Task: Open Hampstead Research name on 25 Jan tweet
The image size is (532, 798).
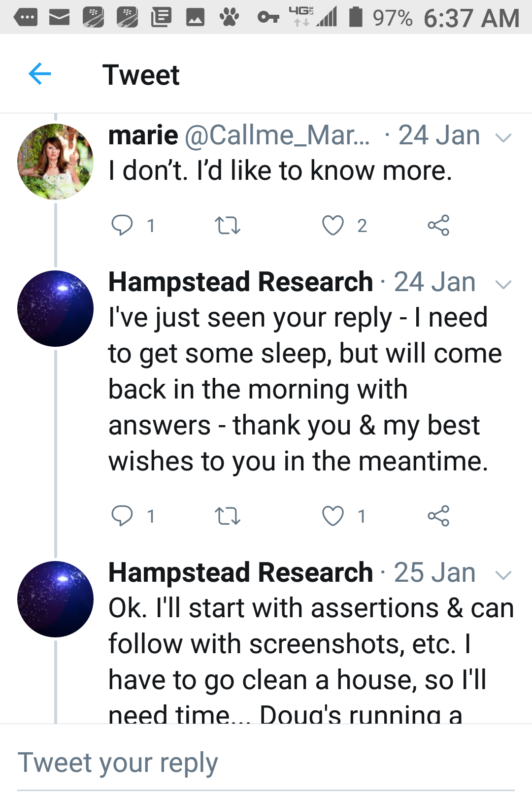Action: (240, 572)
